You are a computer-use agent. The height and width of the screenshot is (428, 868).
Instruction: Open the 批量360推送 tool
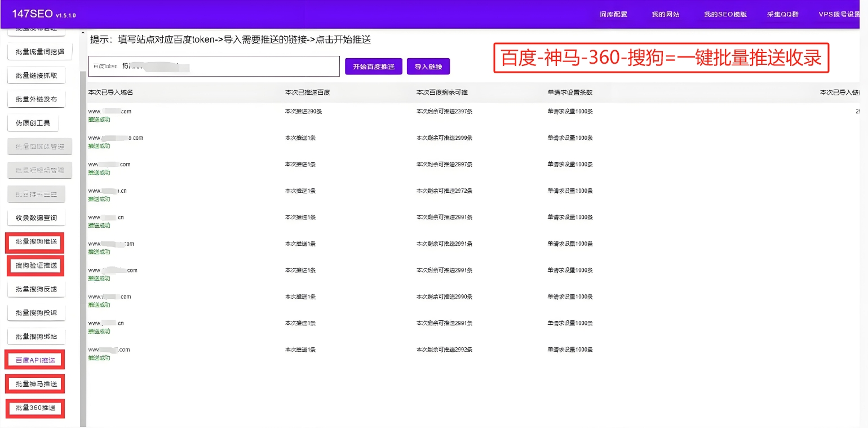[x=35, y=408]
